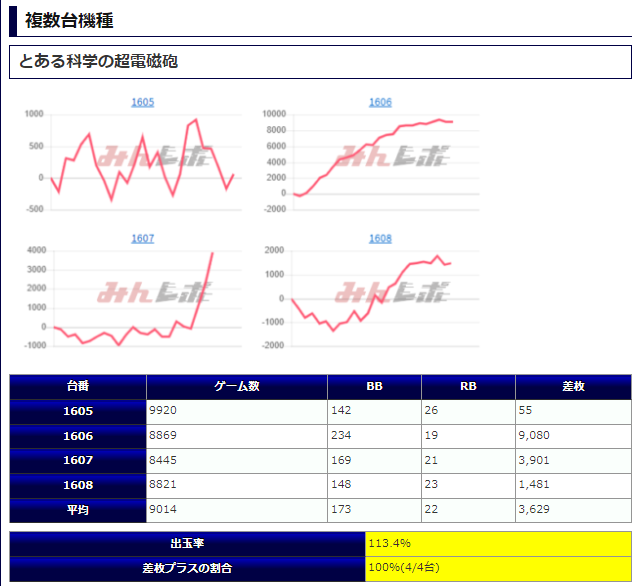Select the 1607 row header cell
Screen dimensions: 636x586
tap(78, 461)
